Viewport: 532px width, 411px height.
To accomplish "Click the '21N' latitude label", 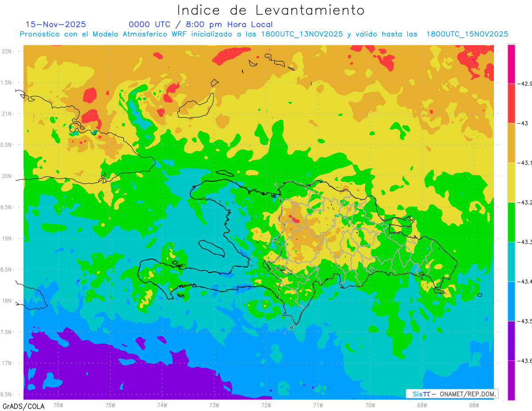I will 7,114.
